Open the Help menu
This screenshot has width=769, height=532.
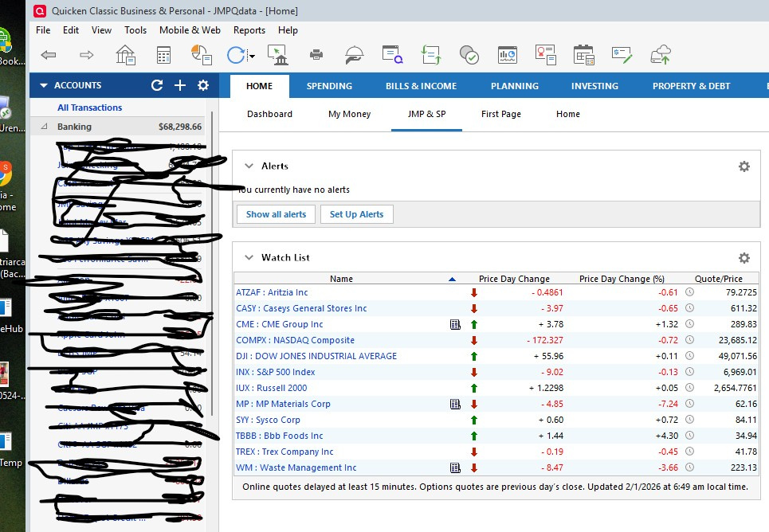[x=288, y=30]
